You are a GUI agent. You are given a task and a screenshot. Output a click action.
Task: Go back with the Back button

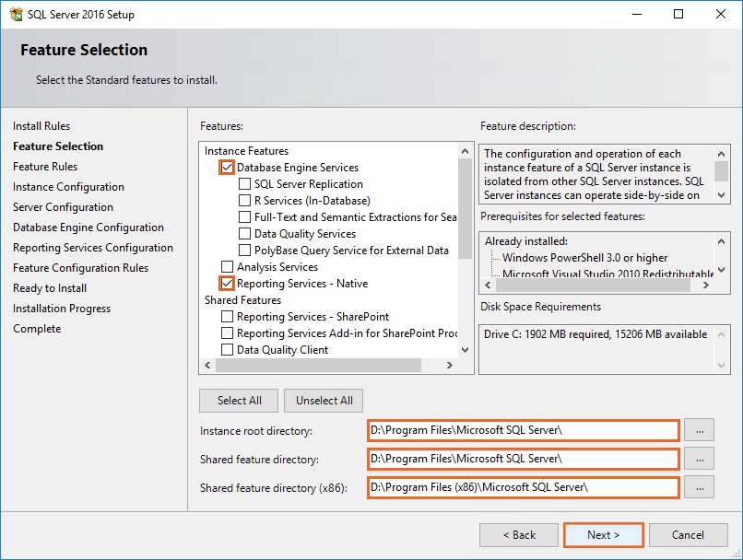(519, 535)
